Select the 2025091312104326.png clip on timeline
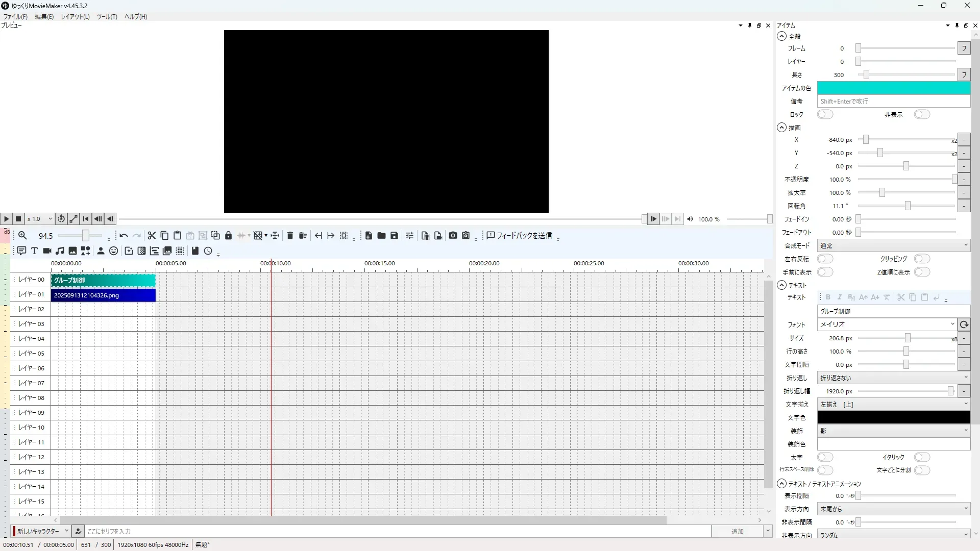The width and height of the screenshot is (980, 551). click(103, 295)
